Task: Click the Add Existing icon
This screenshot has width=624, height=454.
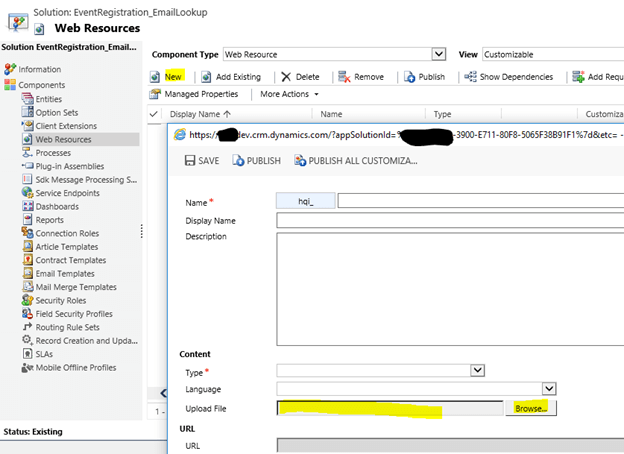Action: (x=206, y=77)
